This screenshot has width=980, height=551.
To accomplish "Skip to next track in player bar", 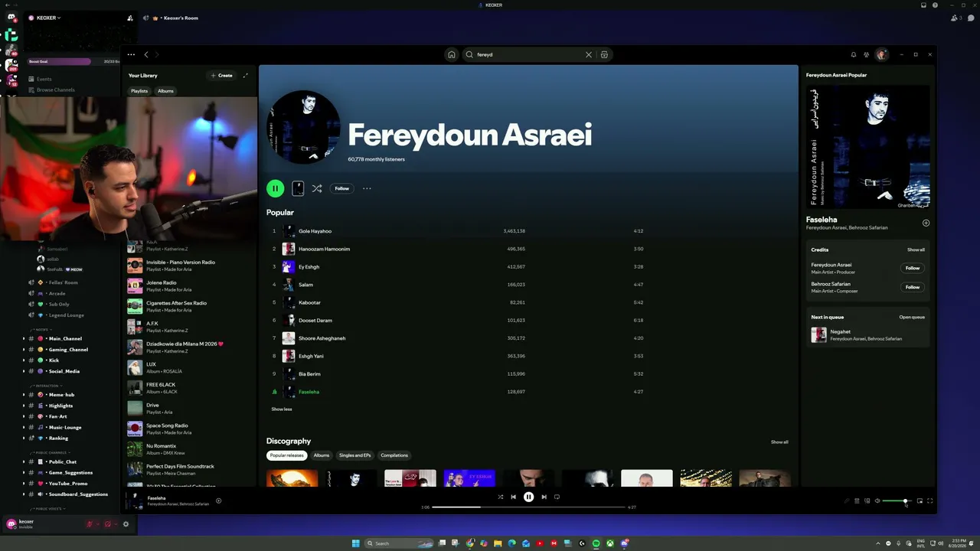I will point(544,497).
